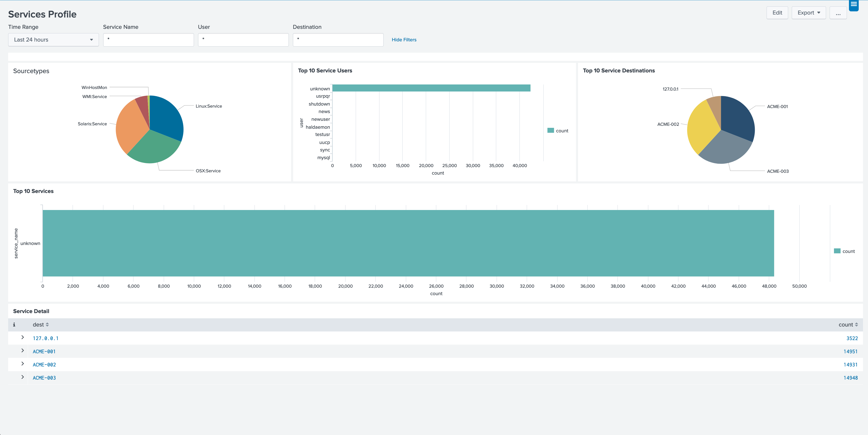Expand the ACME-001 row
This screenshot has width=868, height=435.
click(23, 351)
